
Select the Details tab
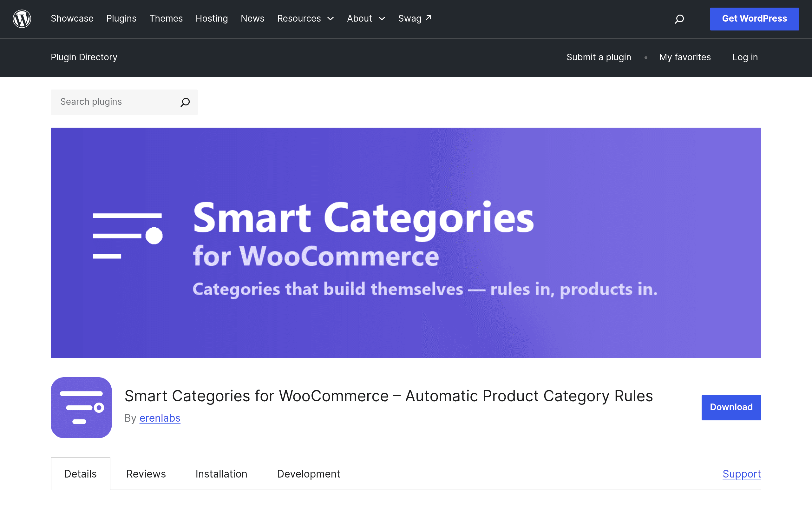tap(81, 474)
